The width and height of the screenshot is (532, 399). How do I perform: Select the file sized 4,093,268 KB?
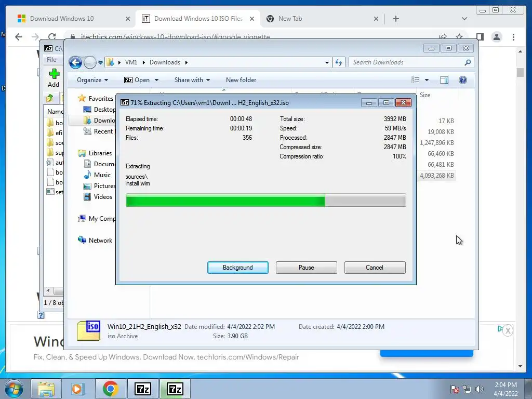(436, 176)
